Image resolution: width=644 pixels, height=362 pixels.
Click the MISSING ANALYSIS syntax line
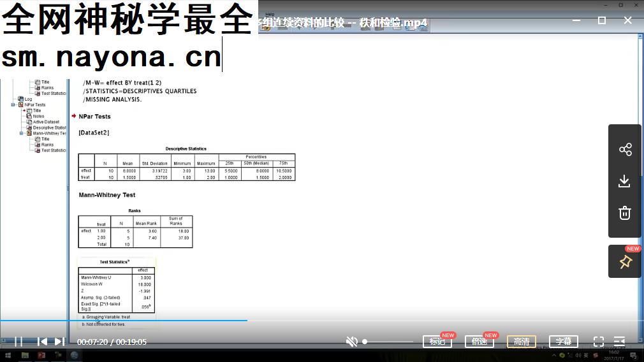coord(112,99)
